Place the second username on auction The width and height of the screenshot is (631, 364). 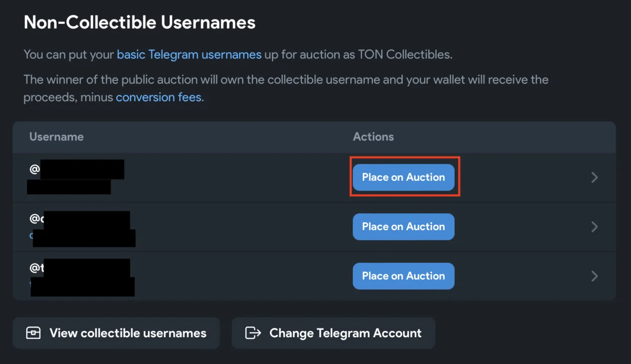(403, 227)
